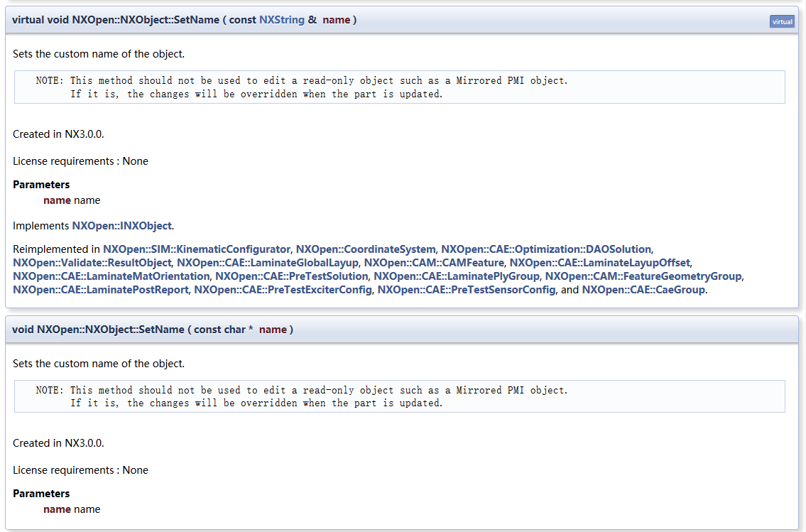Image resolution: width=806 pixels, height=532 pixels.
Task: Click the first 'Created in NX3.0.0.' line
Action: tap(59, 134)
